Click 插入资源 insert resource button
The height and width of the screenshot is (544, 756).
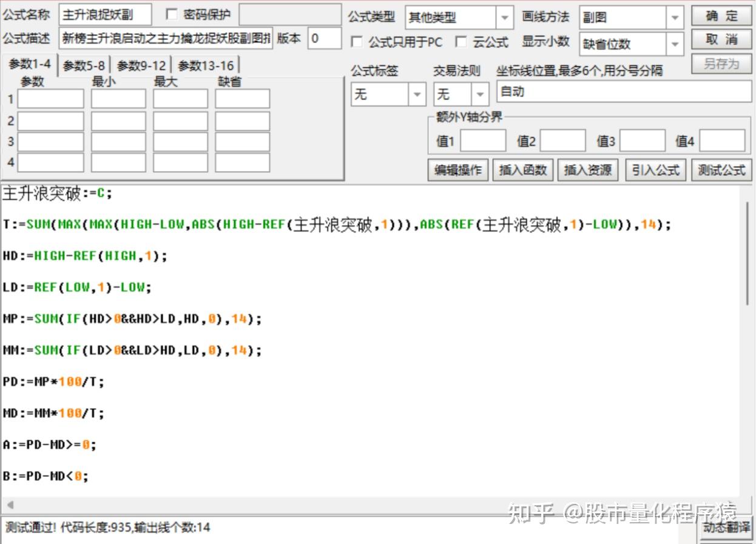click(588, 170)
